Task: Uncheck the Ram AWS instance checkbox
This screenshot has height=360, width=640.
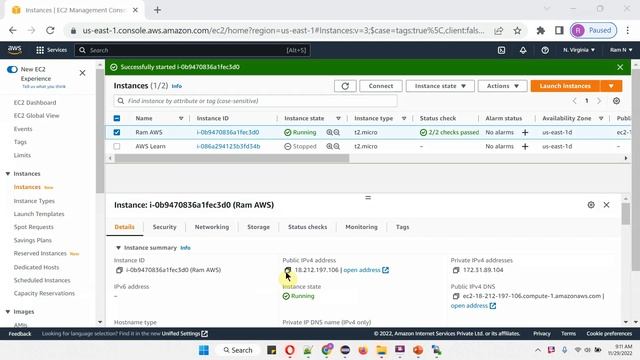Action: (x=117, y=132)
